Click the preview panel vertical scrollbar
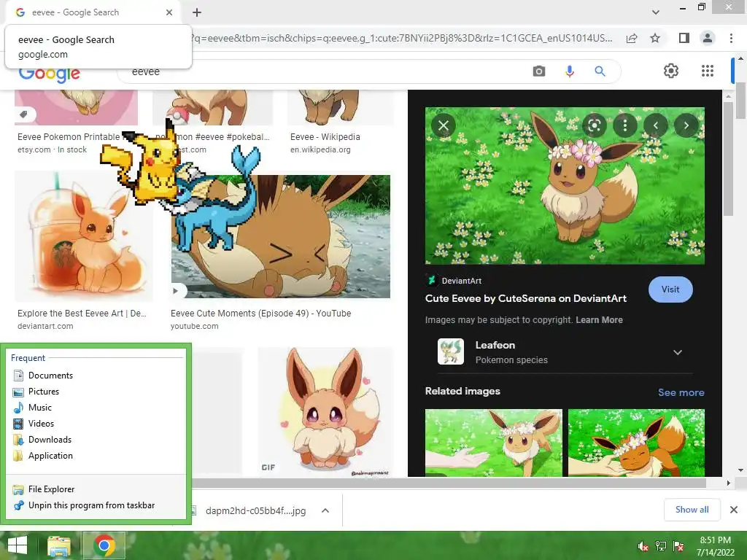 [x=727, y=157]
